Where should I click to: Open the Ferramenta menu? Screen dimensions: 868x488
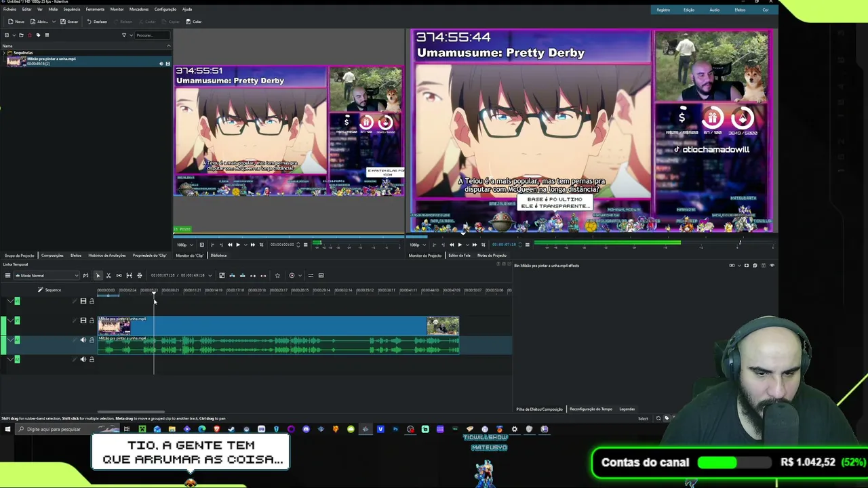(95, 9)
